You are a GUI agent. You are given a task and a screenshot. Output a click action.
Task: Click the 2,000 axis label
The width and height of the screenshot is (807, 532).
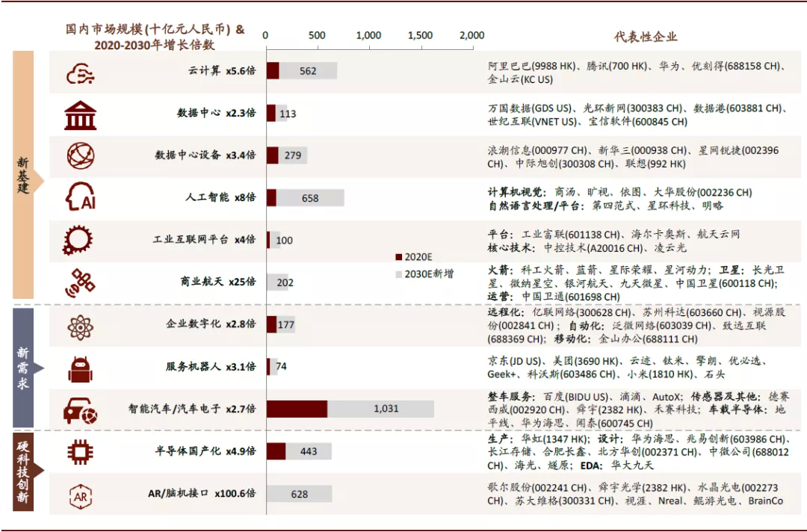[472, 34]
